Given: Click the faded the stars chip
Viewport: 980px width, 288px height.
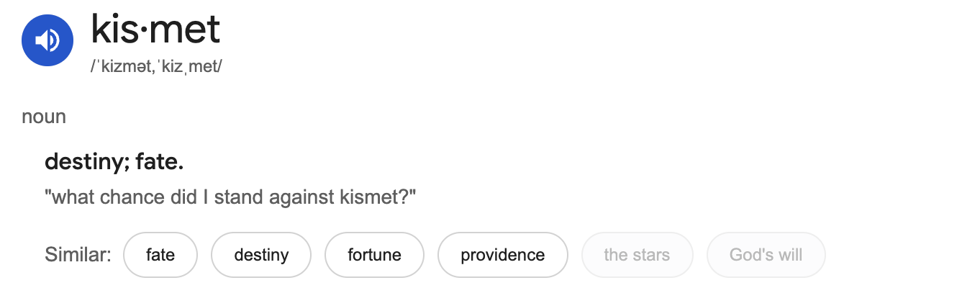Looking at the screenshot, I should click(637, 255).
